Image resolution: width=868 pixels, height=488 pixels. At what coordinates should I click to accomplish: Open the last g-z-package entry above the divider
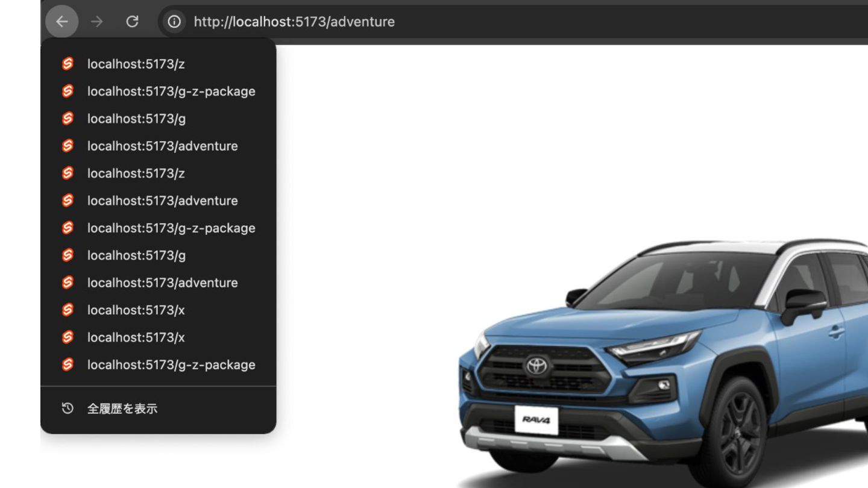pos(158,364)
